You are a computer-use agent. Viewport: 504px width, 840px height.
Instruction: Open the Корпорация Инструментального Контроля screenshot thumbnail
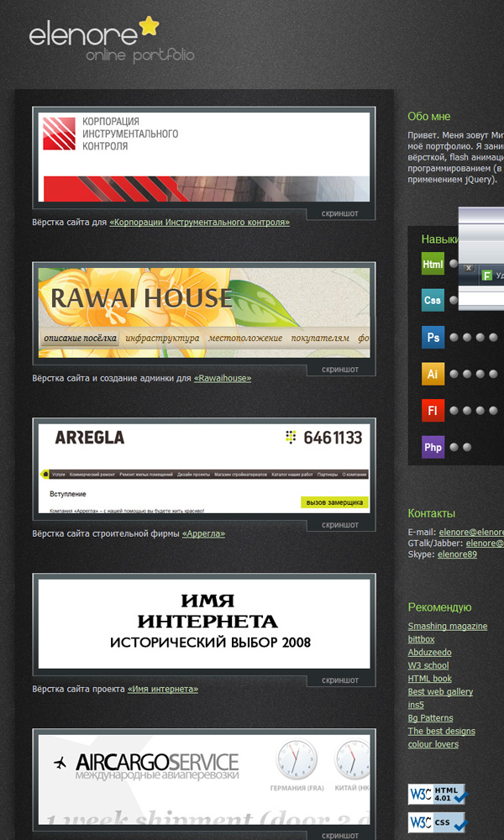pyautogui.click(x=204, y=156)
